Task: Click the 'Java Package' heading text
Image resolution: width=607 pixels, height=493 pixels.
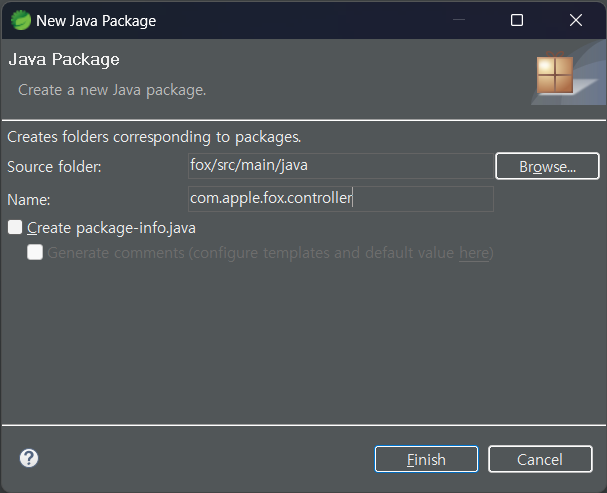Action: point(64,60)
